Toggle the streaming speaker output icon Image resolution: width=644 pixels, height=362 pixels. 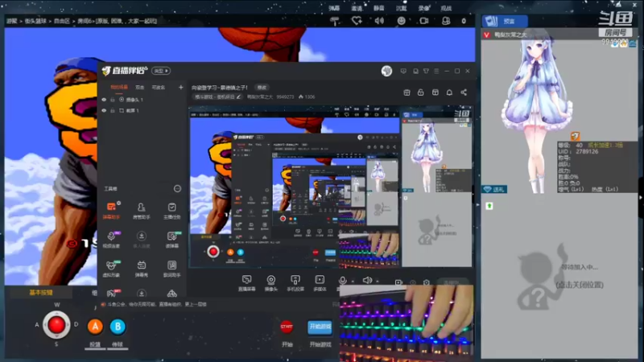pos(367,280)
